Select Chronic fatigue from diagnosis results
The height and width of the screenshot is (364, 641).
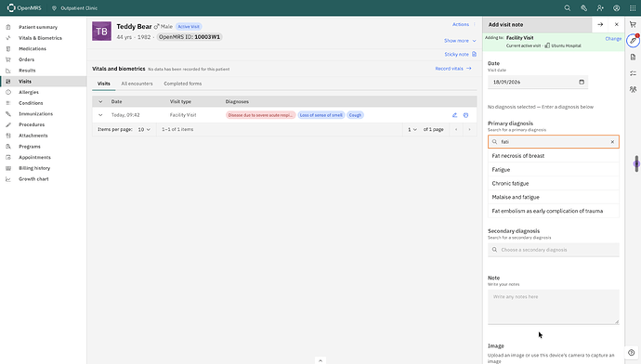coord(554,184)
